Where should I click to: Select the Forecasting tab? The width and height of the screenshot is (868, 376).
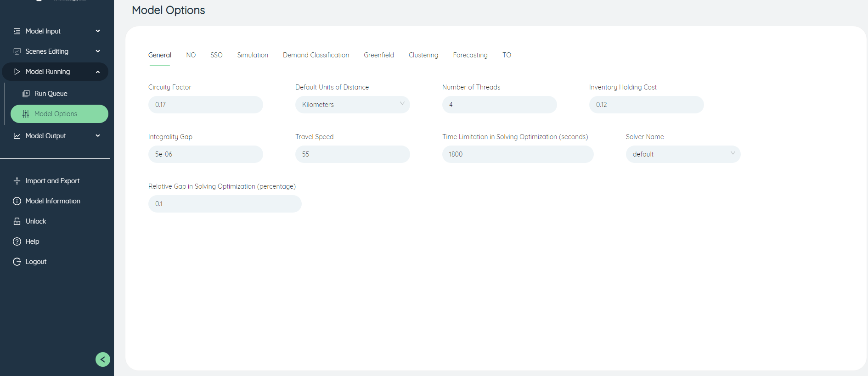pyautogui.click(x=470, y=55)
